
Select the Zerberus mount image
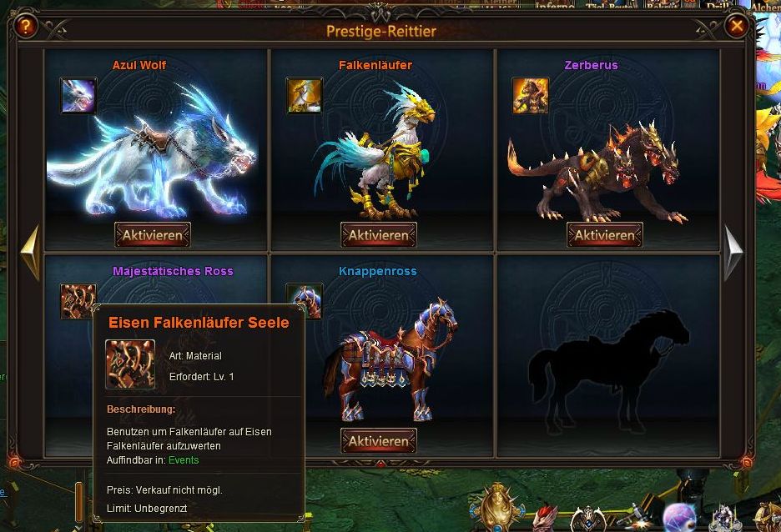tap(597, 172)
